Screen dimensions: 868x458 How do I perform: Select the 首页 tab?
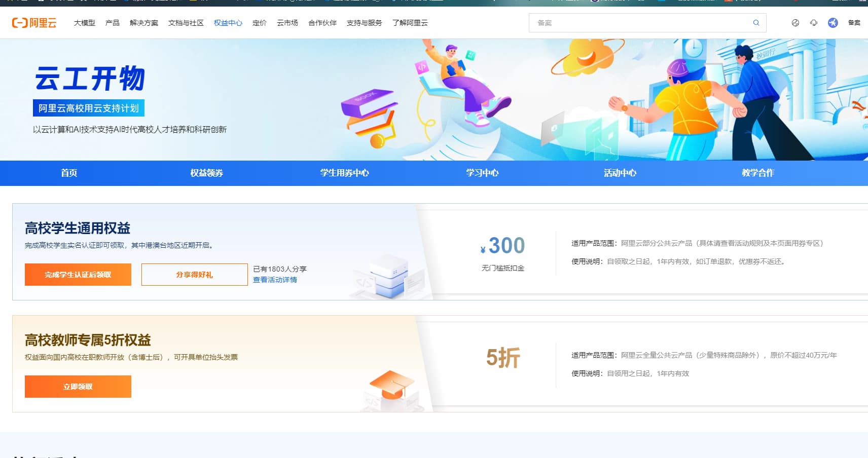tap(69, 173)
